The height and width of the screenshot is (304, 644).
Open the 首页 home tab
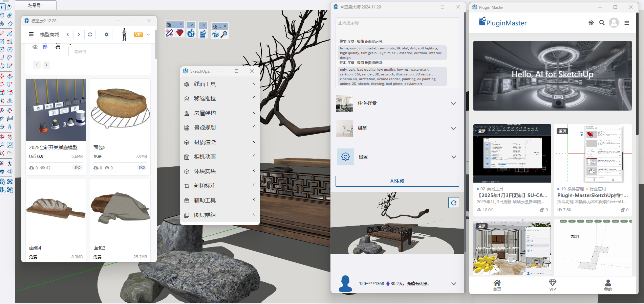click(x=497, y=285)
